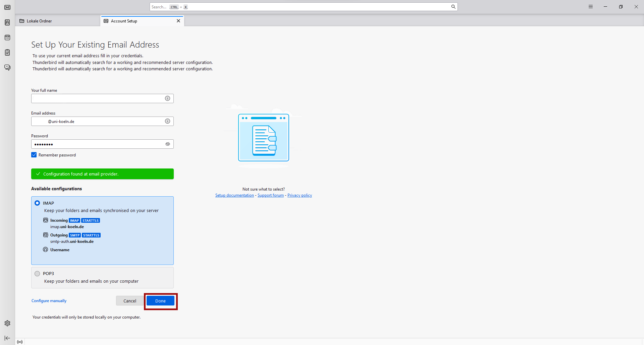
Task: Toggle password visibility eye icon
Action: (167, 144)
